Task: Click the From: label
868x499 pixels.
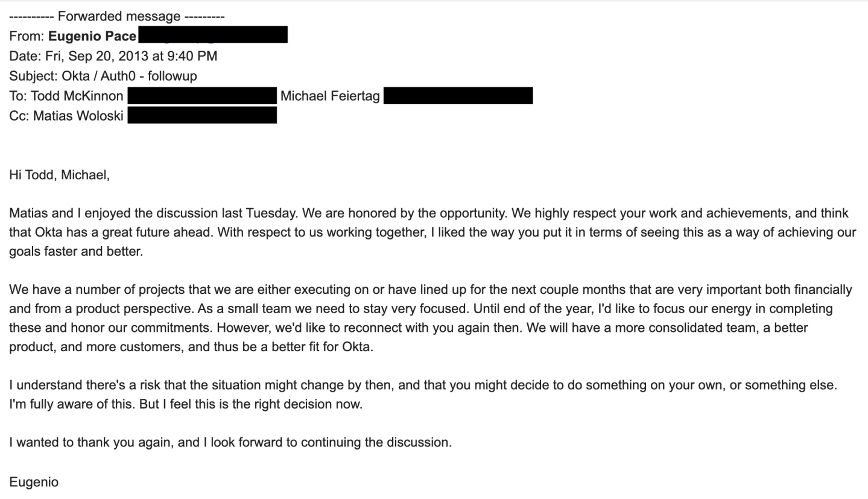Action: [x=27, y=36]
